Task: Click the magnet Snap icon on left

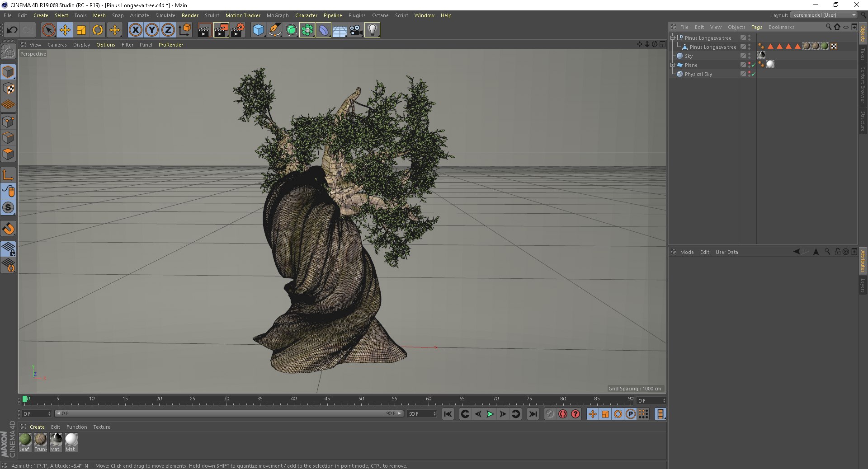Action: coord(8,229)
